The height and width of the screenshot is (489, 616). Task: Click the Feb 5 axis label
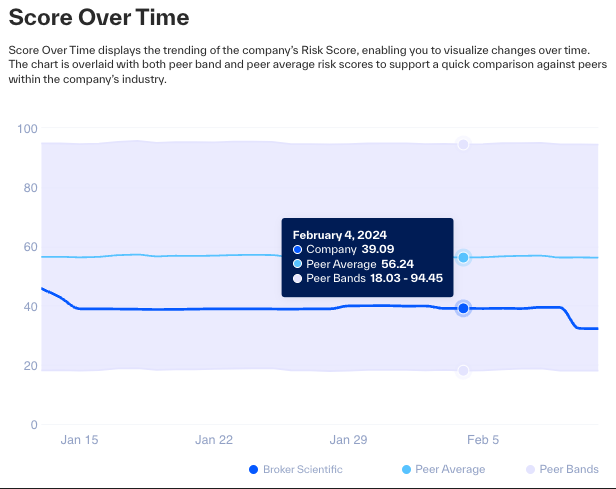[483, 440]
